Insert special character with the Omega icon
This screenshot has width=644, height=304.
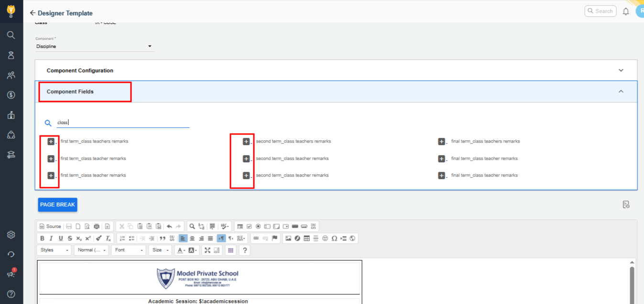click(334, 238)
